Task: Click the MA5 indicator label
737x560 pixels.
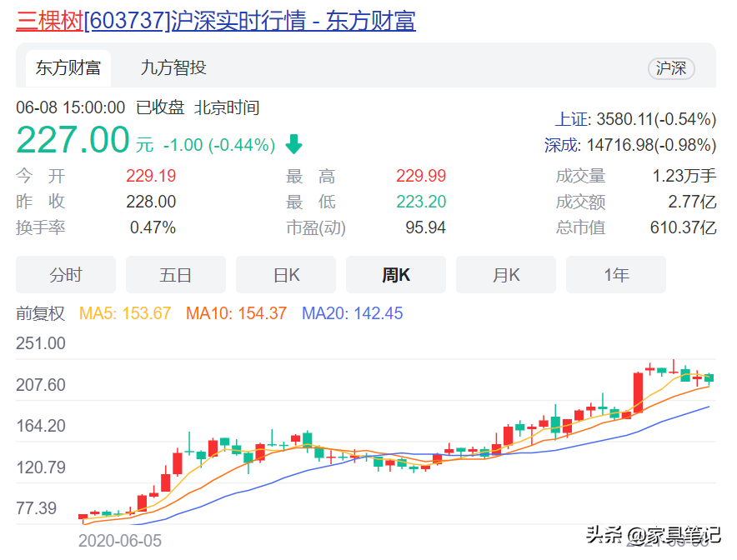Action: (x=125, y=314)
